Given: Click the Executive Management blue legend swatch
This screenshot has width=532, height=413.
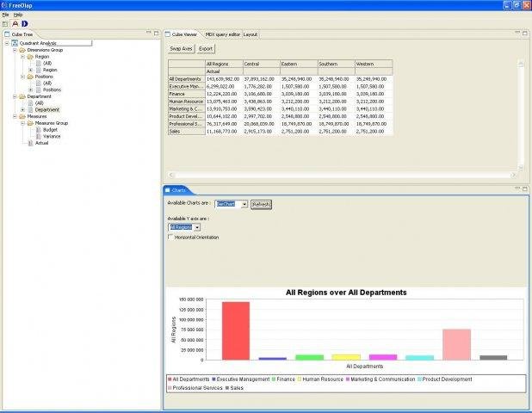Looking at the screenshot, I should coord(213,379).
